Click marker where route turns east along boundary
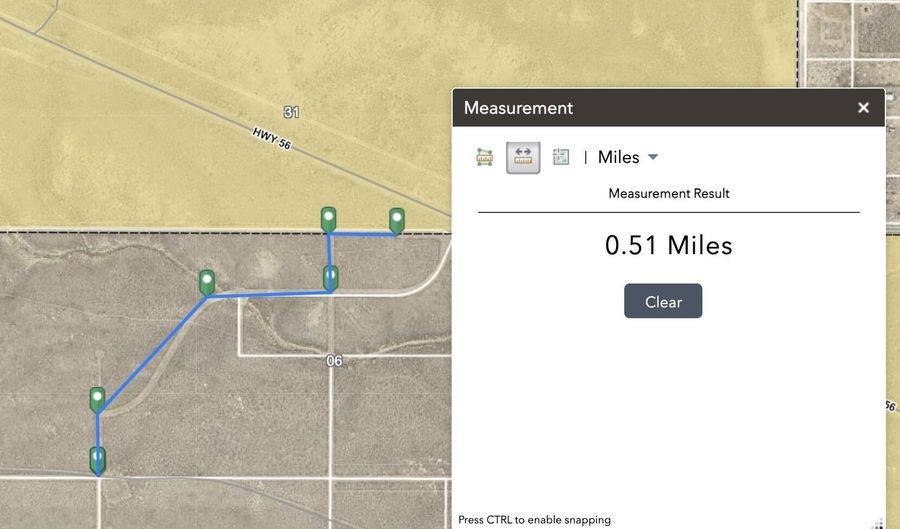Image resolution: width=900 pixels, height=529 pixels. point(328,219)
